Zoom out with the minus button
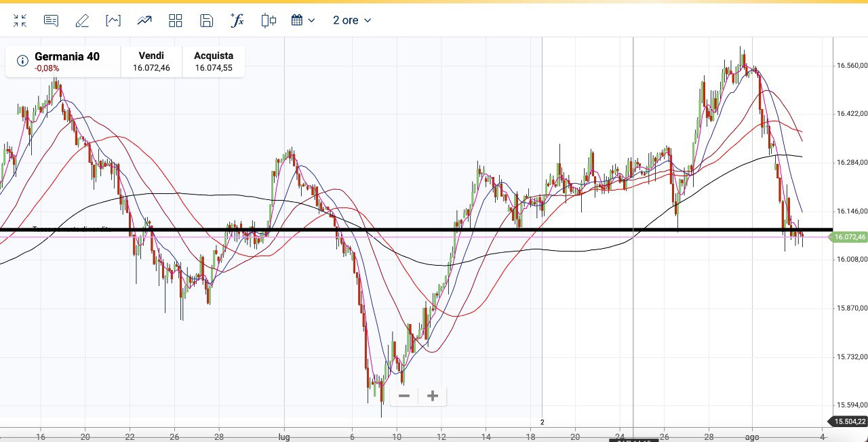The height and width of the screenshot is (442, 868). point(404,396)
